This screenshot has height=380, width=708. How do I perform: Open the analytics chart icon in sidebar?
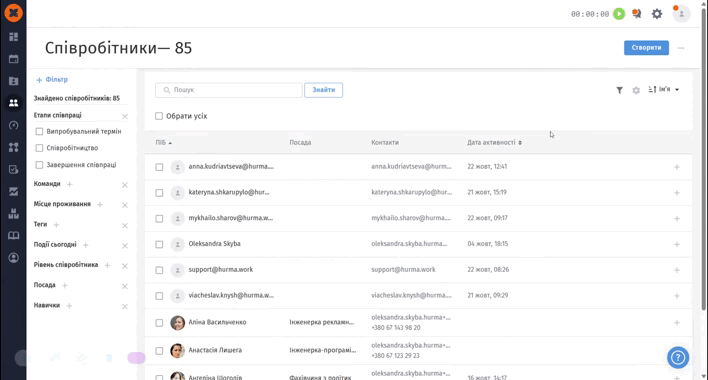14,191
